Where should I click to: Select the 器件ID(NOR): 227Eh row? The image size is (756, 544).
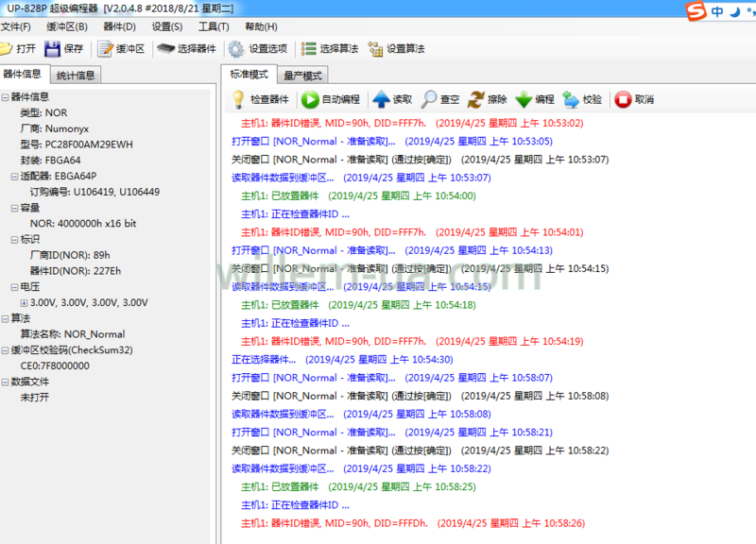(x=76, y=271)
